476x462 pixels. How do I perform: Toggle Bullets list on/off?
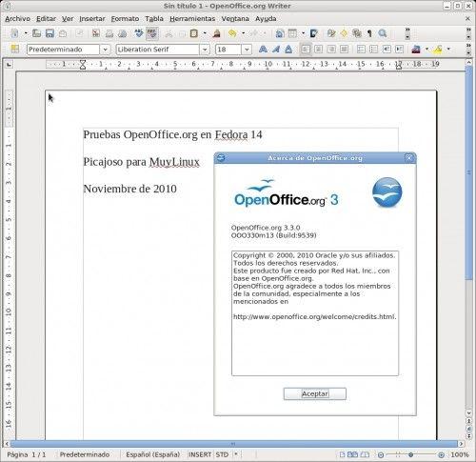(x=374, y=50)
